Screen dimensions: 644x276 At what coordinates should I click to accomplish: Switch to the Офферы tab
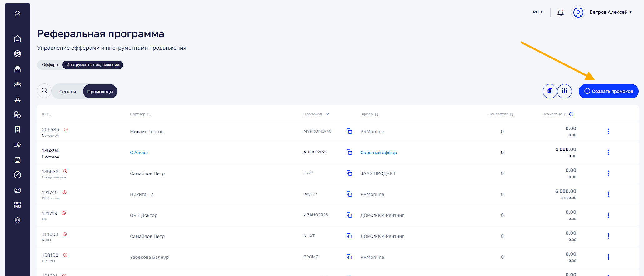point(50,65)
